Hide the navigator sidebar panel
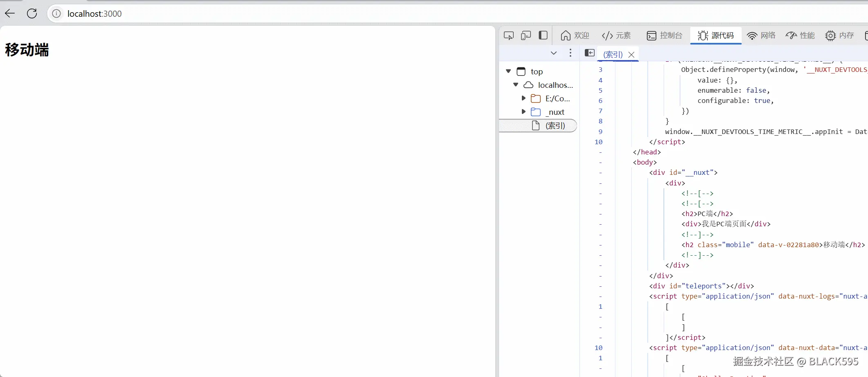This screenshot has height=377, width=868. [590, 53]
